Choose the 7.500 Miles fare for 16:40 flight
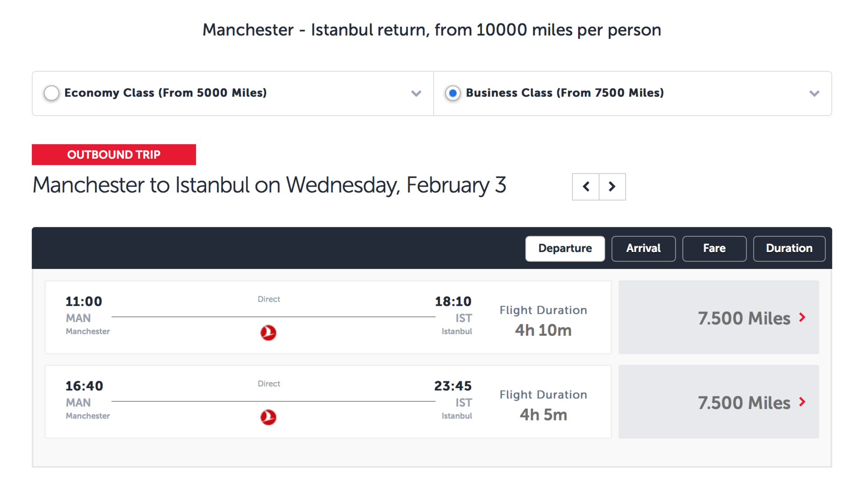 point(719,402)
